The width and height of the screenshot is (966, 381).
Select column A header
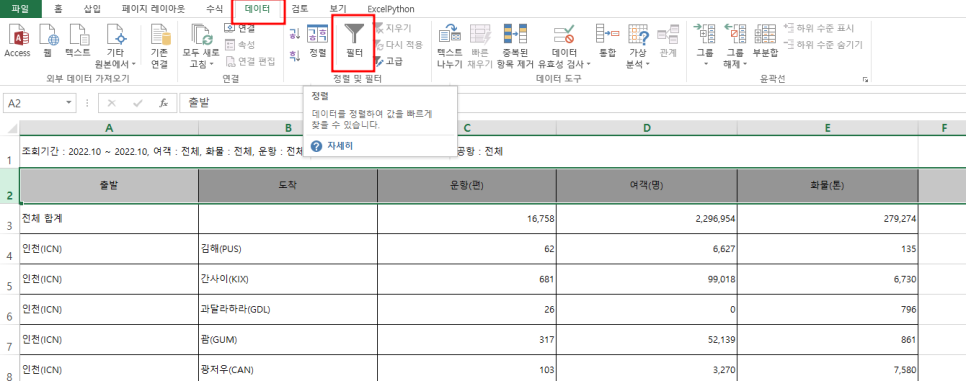109,128
